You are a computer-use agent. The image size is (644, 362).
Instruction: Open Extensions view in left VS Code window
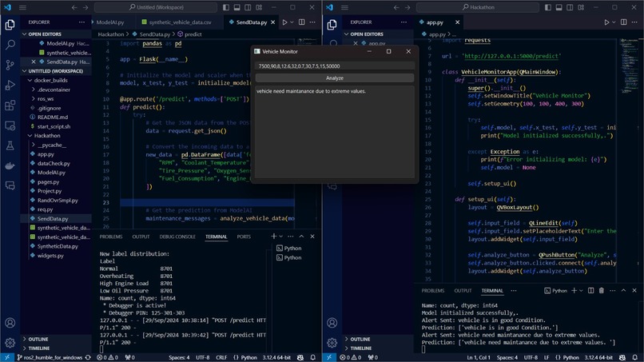coord(10,105)
